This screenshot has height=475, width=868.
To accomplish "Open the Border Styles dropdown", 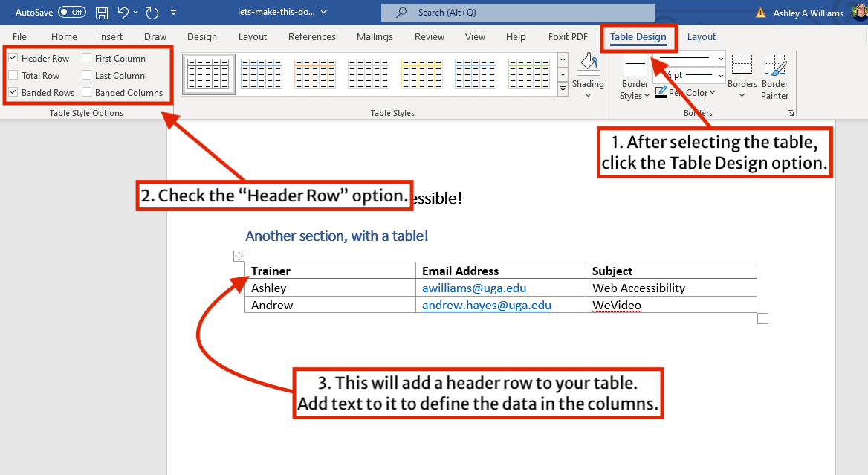I will 635,78.
